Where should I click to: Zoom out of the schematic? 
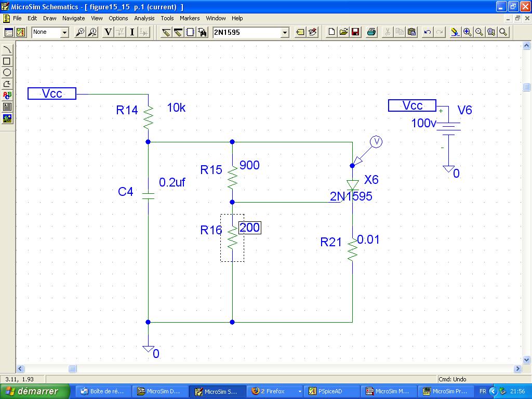coord(479,32)
